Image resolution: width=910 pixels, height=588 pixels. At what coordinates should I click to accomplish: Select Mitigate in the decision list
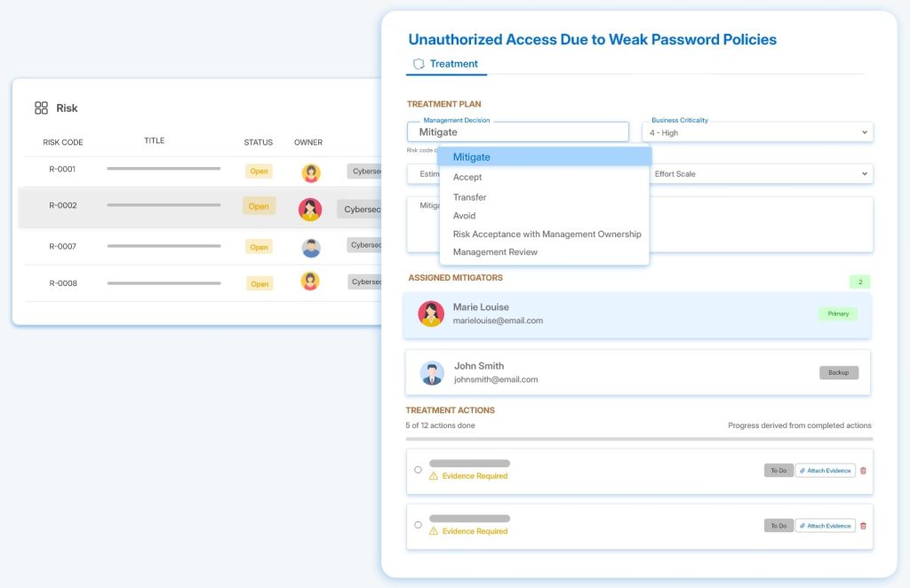(x=545, y=157)
